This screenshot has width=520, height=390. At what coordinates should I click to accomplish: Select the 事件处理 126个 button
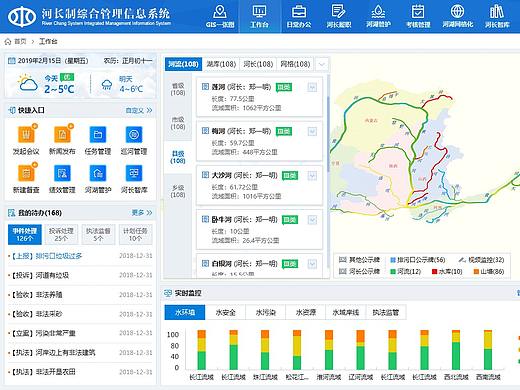point(25,234)
